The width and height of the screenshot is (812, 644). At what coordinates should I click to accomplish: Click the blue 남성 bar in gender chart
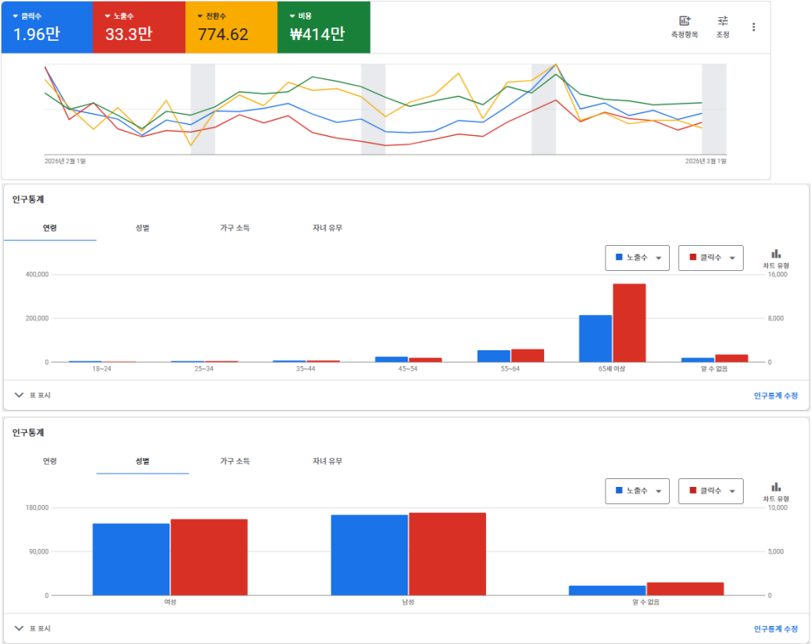point(369,554)
